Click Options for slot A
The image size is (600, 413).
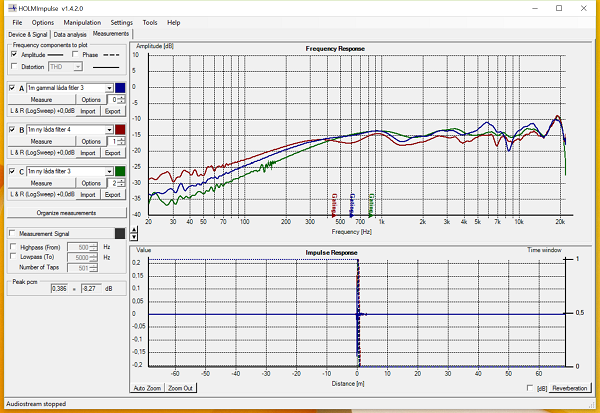[91, 100]
